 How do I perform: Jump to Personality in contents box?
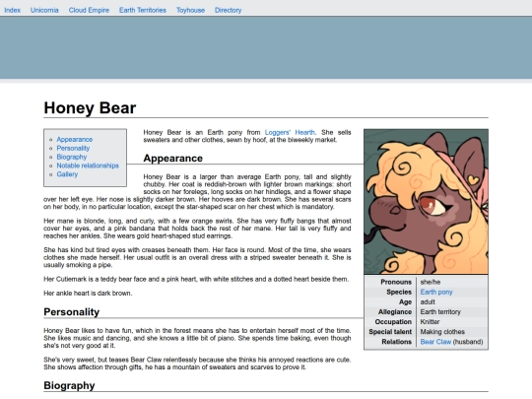tap(73, 148)
